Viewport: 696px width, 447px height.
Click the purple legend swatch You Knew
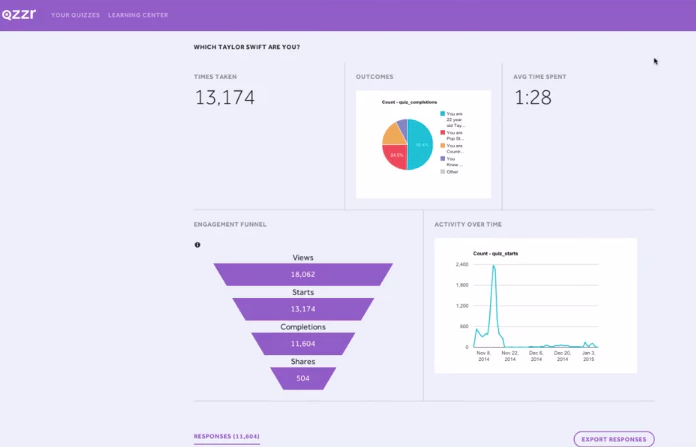click(x=443, y=158)
